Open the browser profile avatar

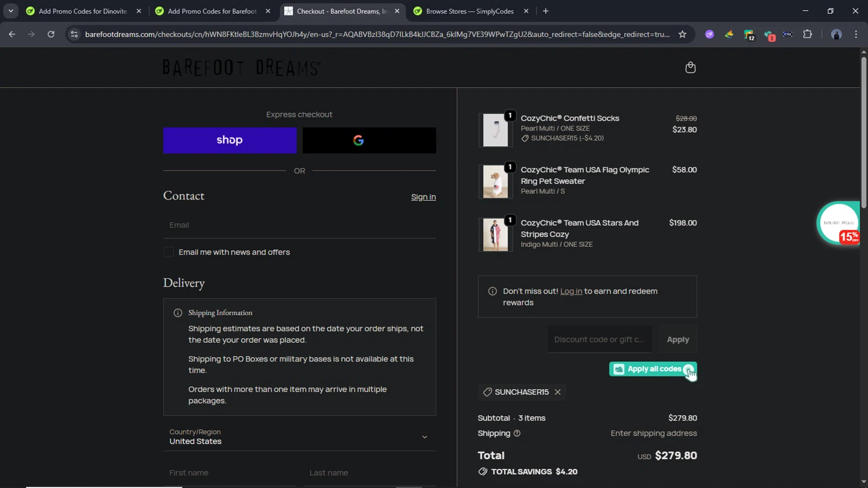(836, 34)
